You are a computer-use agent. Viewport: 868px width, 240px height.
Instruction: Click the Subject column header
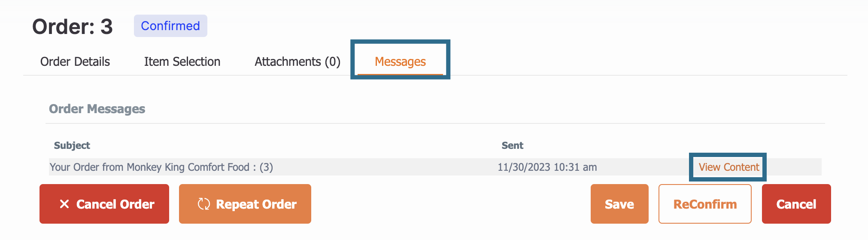tap(72, 145)
